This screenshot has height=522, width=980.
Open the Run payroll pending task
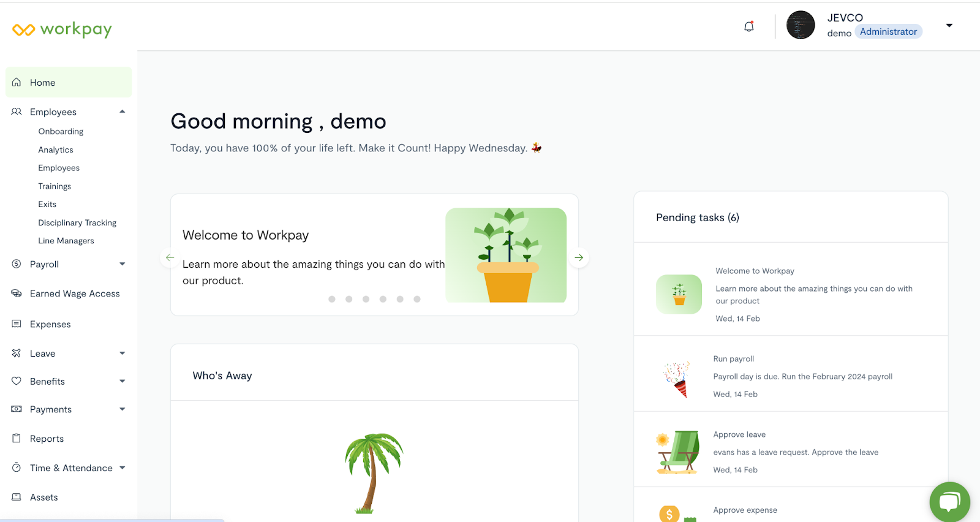click(x=791, y=374)
